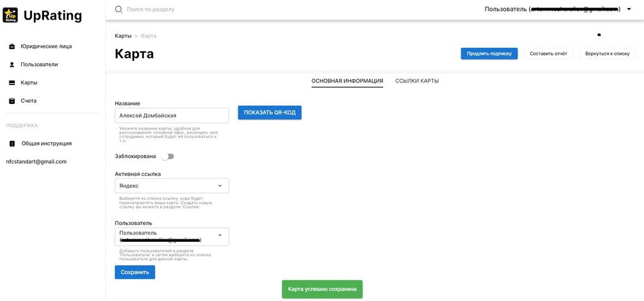Image resolution: width=644 pixels, height=301 pixels.
Task: Click Составить отчёт button
Action: 548,54
